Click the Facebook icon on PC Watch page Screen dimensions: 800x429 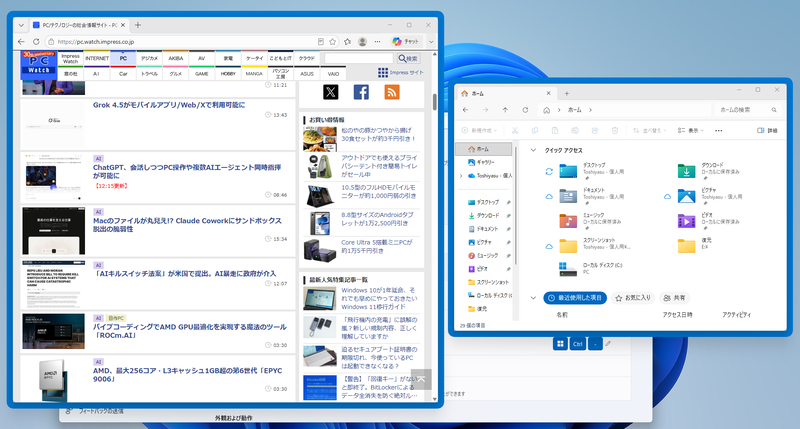click(361, 92)
